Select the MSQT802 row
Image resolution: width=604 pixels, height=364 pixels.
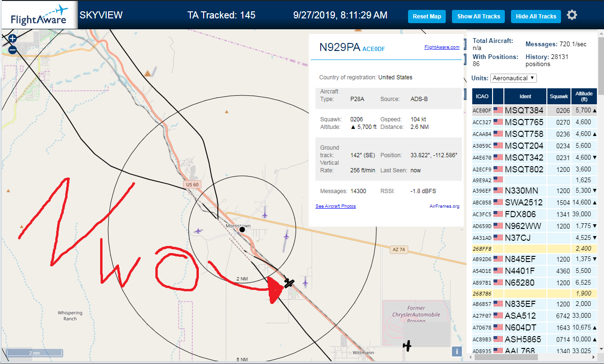535,169
